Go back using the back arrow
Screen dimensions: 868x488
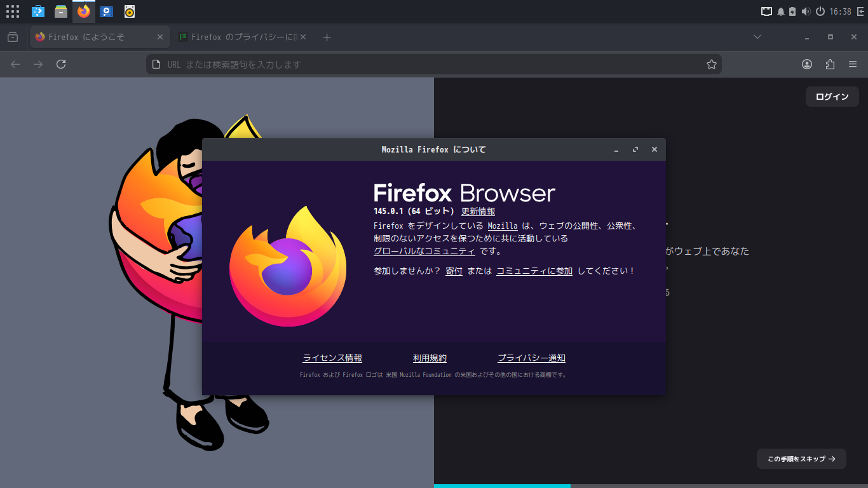(x=15, y=64)
